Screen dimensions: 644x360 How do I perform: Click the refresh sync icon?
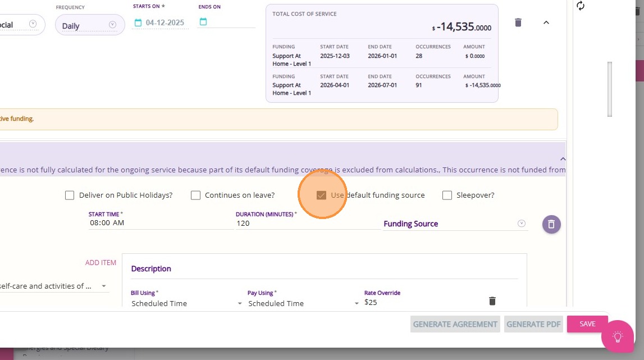pyautogui.click(x=581, y=6)
